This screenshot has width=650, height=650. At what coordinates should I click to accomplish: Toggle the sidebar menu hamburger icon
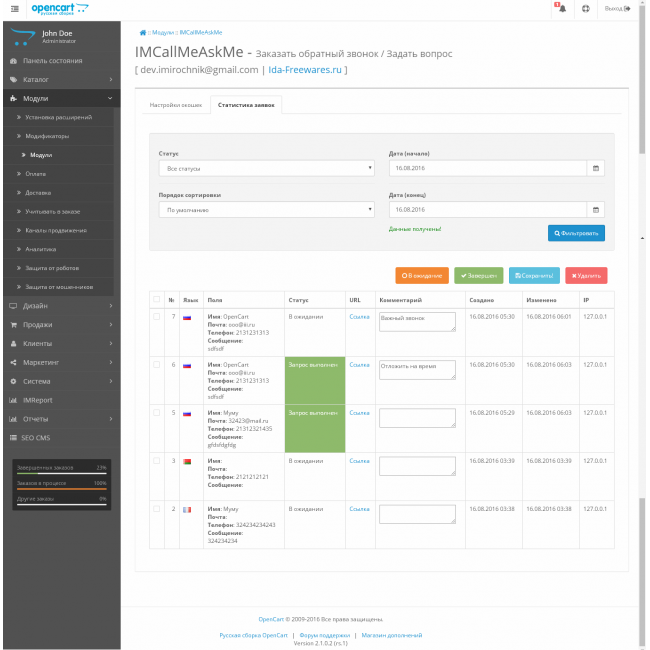(x=13, y=8)
